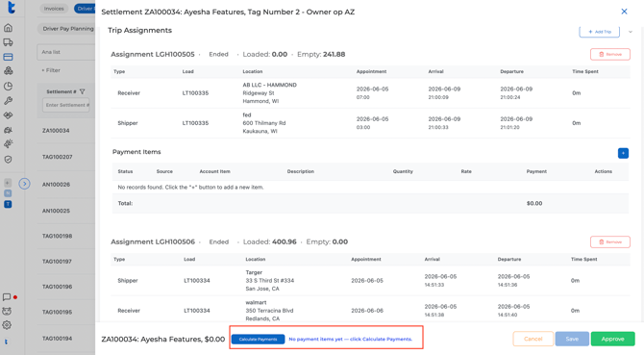Click the small plus square in sidebar
Image resolution: width=644 pixels, height=355 pixels.
8,183
